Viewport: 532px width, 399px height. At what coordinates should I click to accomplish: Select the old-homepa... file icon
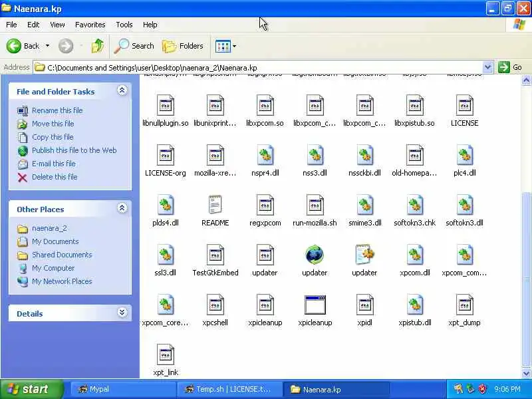point(414,155)
